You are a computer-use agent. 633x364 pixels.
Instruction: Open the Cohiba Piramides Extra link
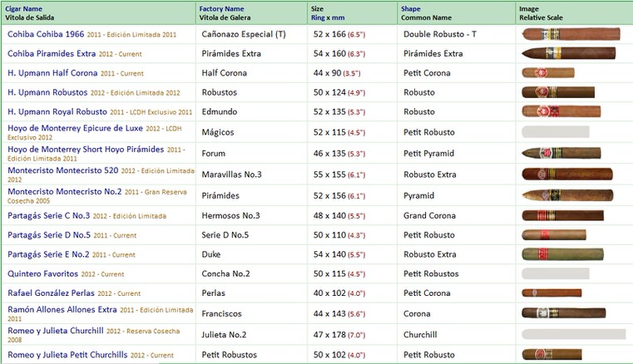(x=52, y=54)
